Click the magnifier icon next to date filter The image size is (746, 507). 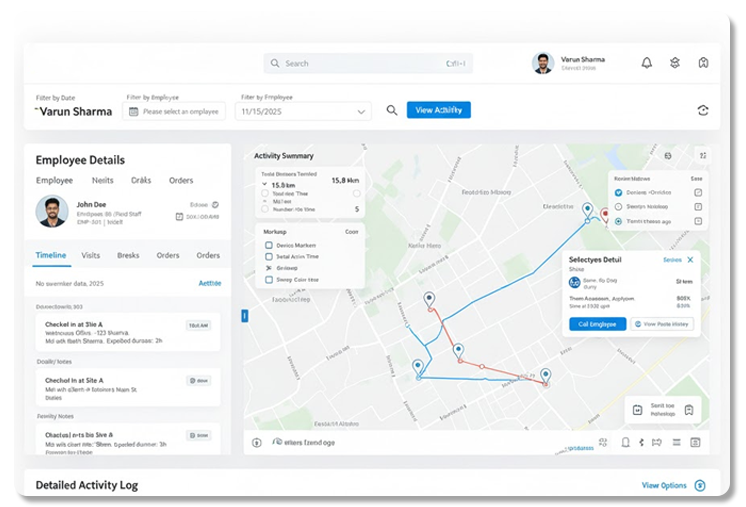[392, 111]
